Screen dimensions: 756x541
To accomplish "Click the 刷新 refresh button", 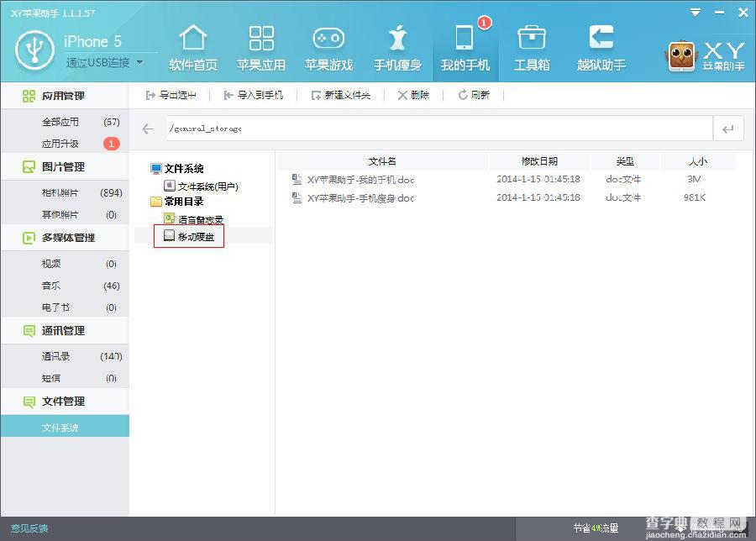I will click(x=474, y=95).
